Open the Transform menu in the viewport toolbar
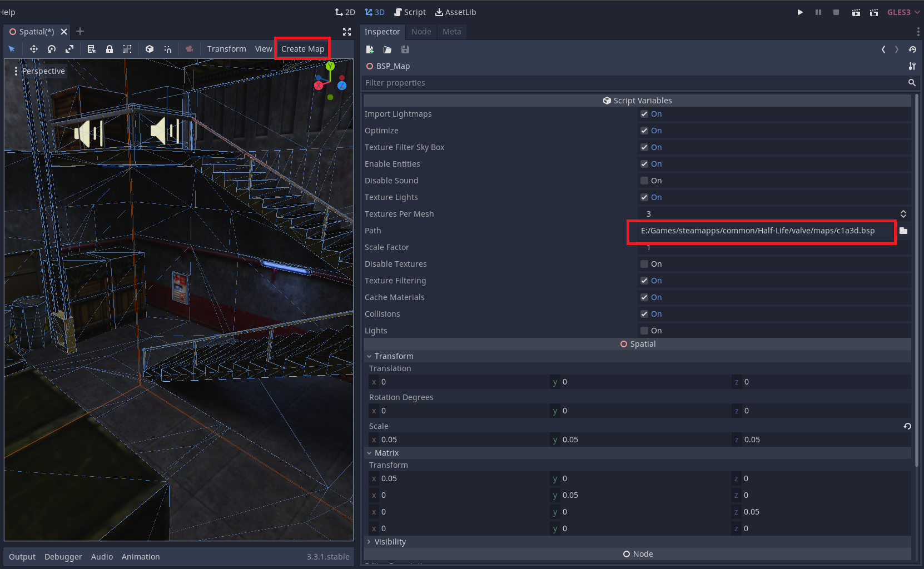The image size is (924, 569). [x=227, y=49]
